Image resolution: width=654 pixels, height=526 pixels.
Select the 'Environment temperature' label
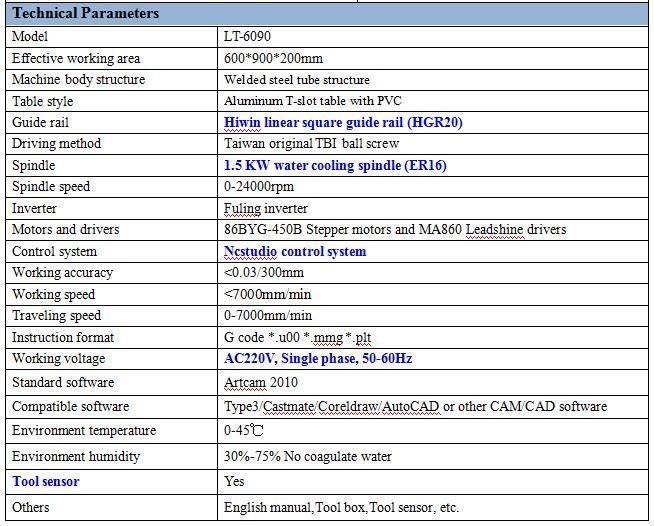84,430
